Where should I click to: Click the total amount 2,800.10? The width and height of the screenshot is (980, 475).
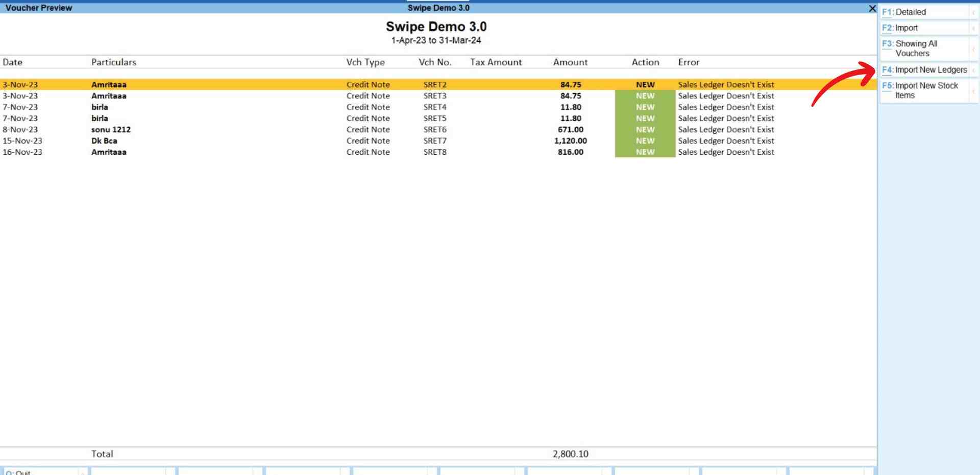tap(571, 454)
